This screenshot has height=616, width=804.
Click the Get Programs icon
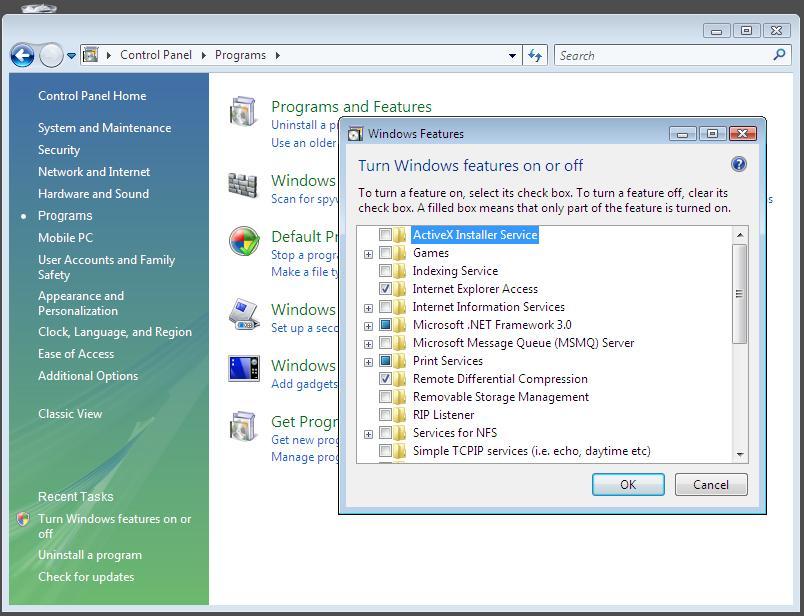(x=243, y=426)
